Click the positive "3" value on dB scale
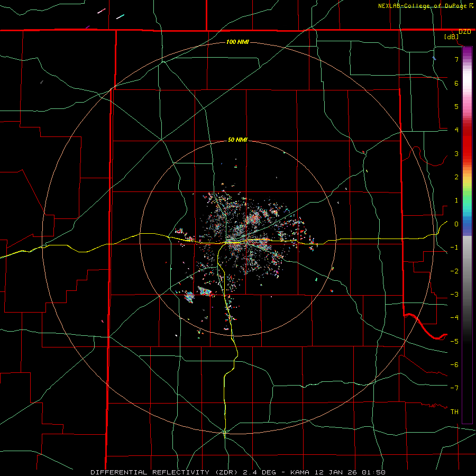This screenshot has width=476, height=476. point(456,153)
